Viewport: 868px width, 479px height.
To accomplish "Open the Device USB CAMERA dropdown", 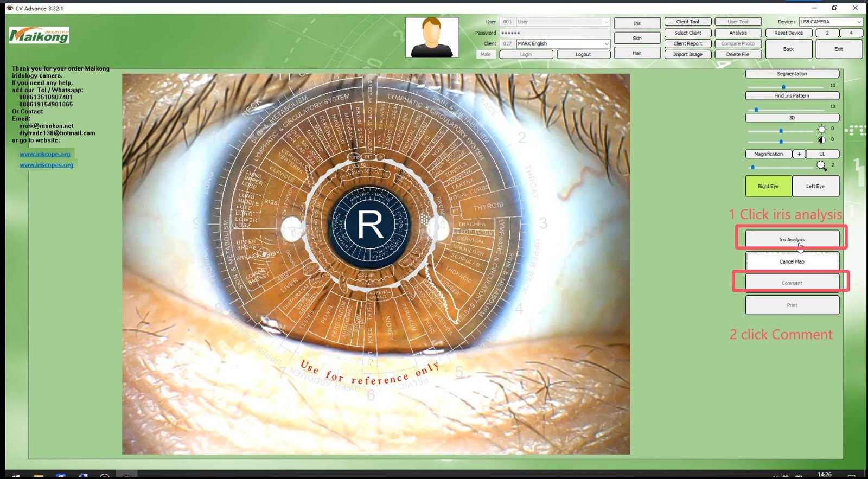I will tap(859, 22).
